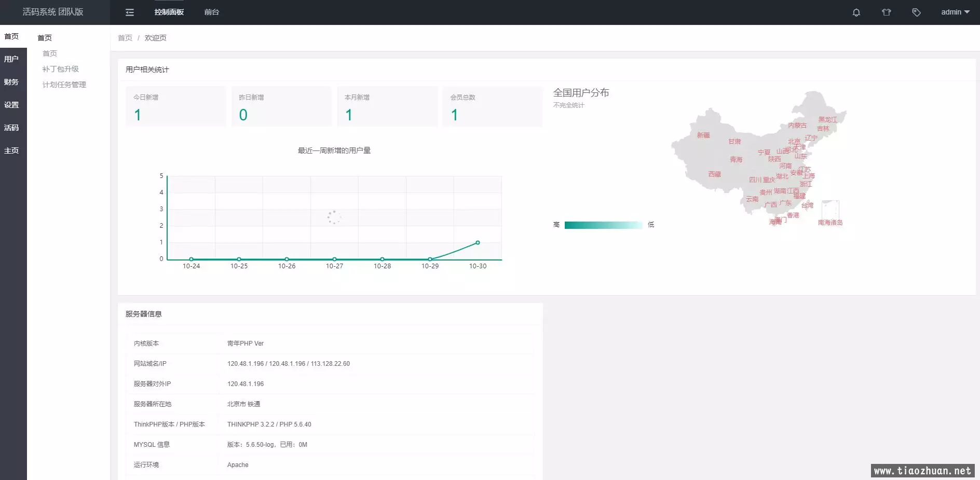Click 青海 region on the map
980x480 pixels.
point(736,160)
